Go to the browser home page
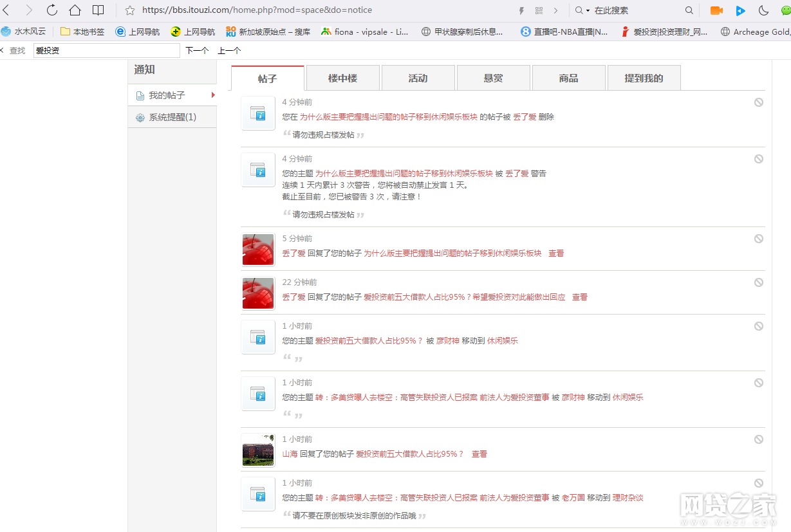The width and height of the screenshot is (791, 532). 75,10
